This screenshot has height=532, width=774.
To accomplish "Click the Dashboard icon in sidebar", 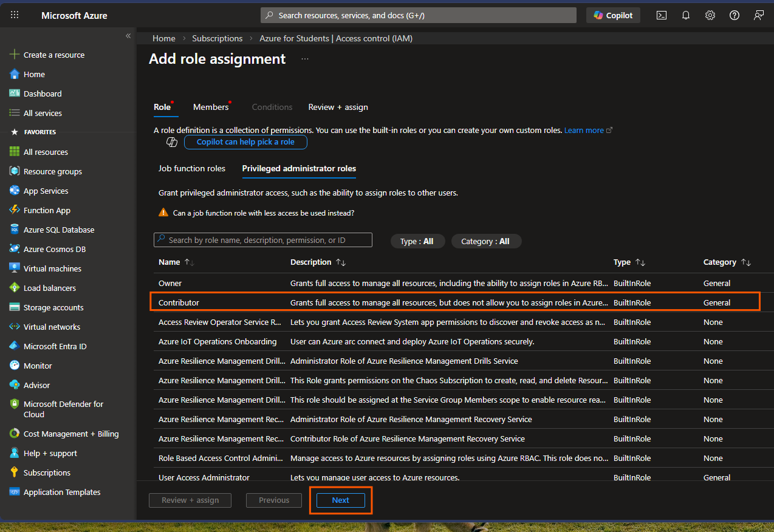I will click(x=15, y=94).
